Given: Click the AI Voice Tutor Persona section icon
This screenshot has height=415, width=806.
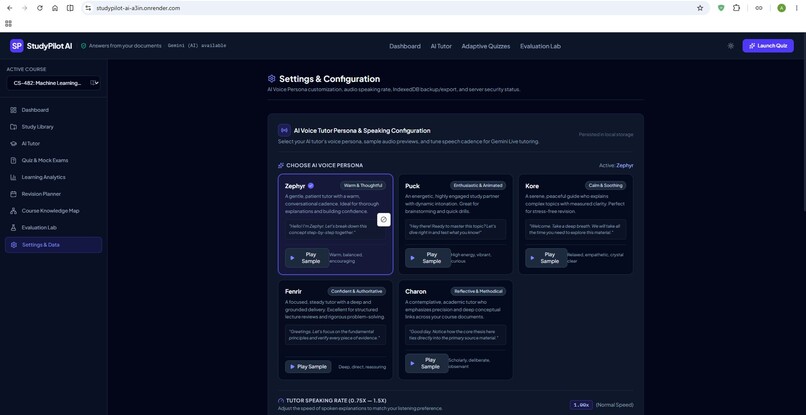Looking at the screenshot, I should 284,130.
